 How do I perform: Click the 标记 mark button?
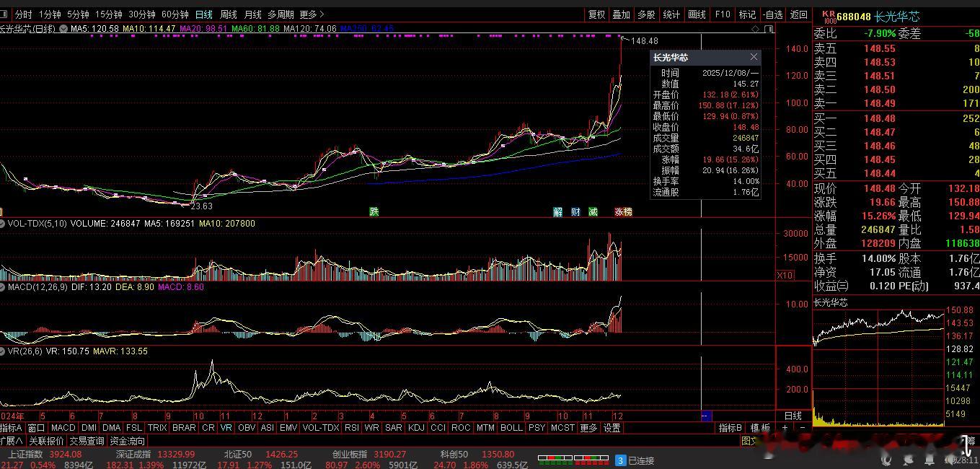(x=747, y=14)
